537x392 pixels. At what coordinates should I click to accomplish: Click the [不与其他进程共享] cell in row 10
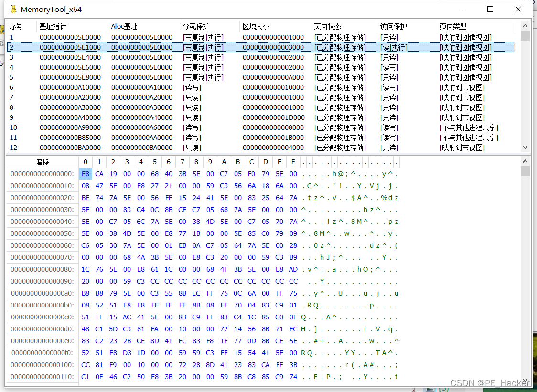coord(469,127)
